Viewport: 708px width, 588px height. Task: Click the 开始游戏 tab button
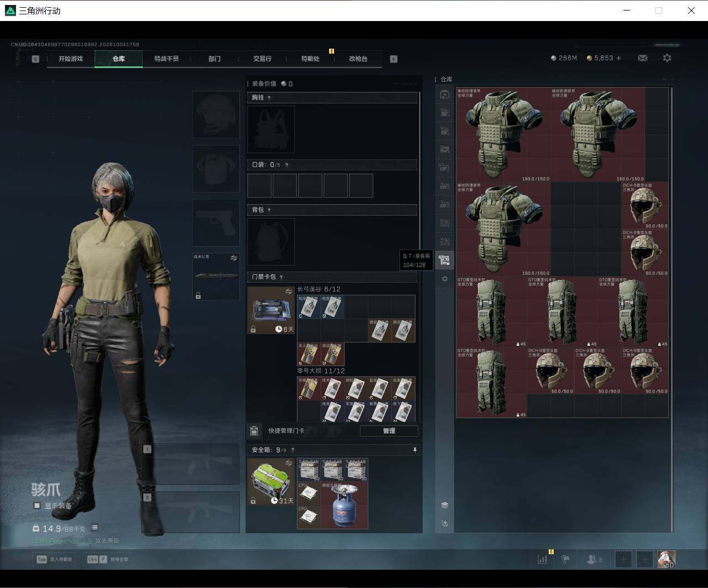[71, 59]
